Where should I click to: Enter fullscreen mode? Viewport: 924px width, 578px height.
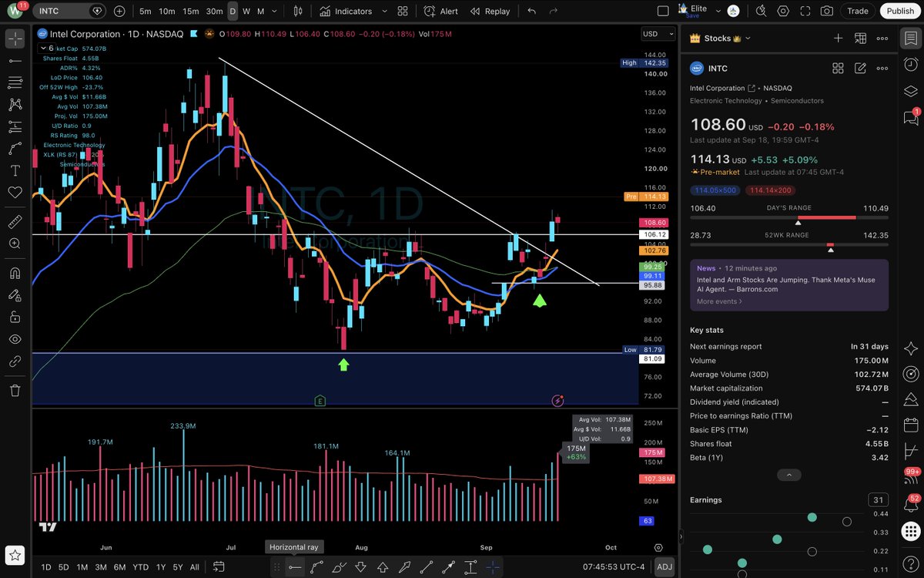click(805, 11)
